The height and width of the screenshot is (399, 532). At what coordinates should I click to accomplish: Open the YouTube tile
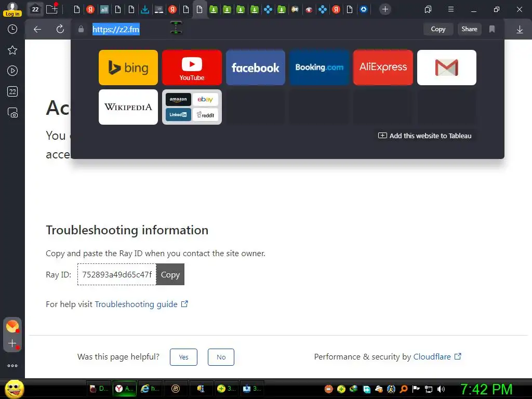192,68
